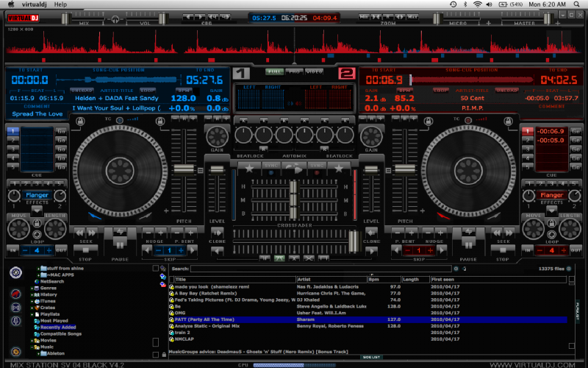Click the right deck seek forward button
The width and height of the screenshot is (588, 368).
pos(508,233)
